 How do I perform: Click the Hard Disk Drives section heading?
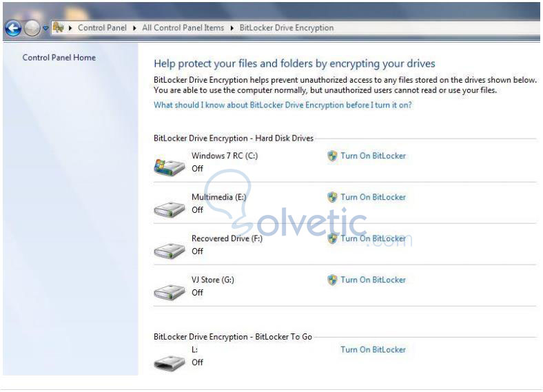pyautogui.click(x=234, y=138)
